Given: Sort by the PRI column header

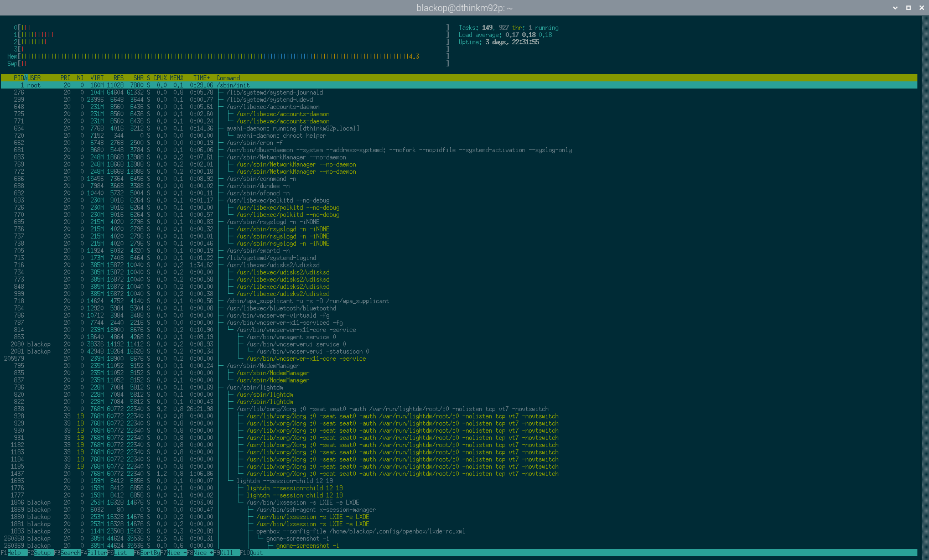Looking at the screenshot, I should (65, 78).
